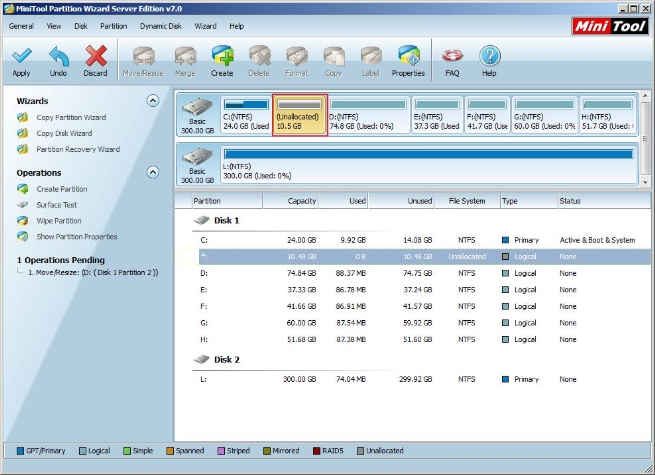Open the Wizard menu
The image size is (655, 475).
point(206,26)
